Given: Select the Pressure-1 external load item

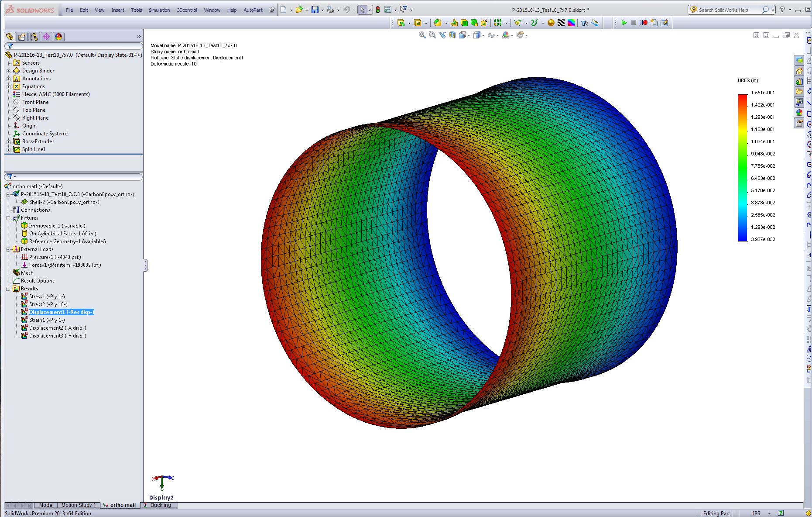Looking at the screenshot, I should [55, 257].
